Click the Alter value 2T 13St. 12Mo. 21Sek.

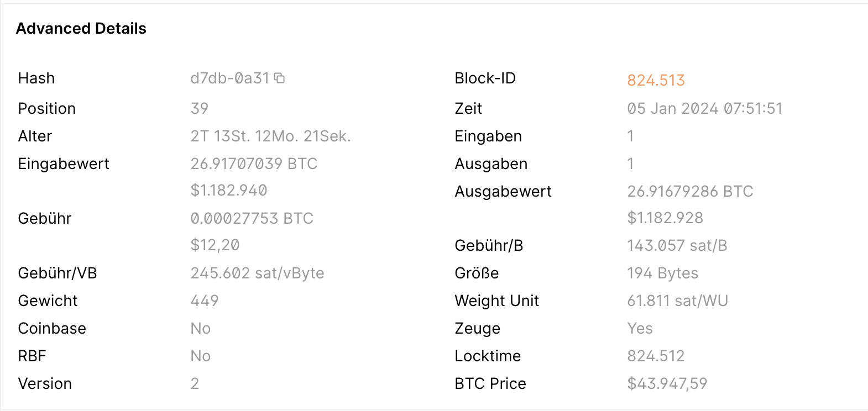coord(270,136)
